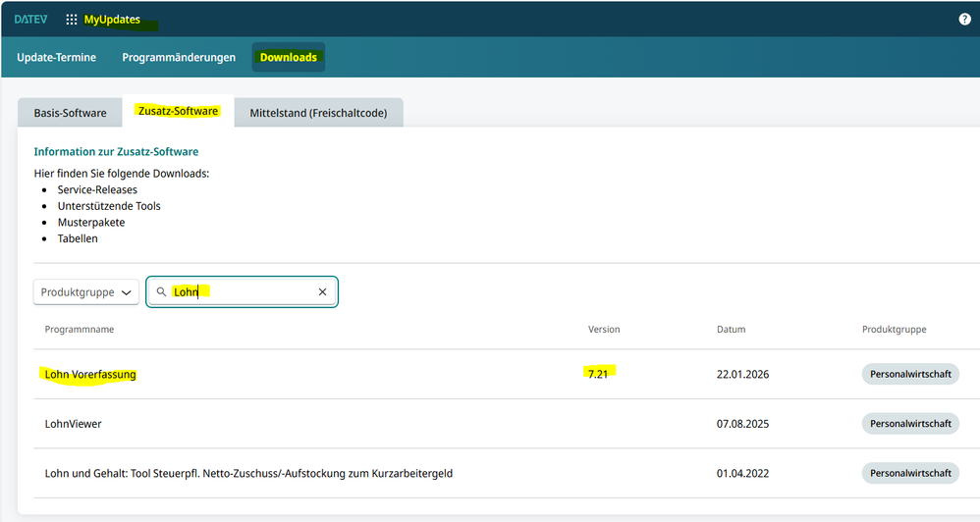Open Mittelstand (Freischaltcode) tab
The width and height of the screenshot is (980, 522).
[x=318, y=113]
